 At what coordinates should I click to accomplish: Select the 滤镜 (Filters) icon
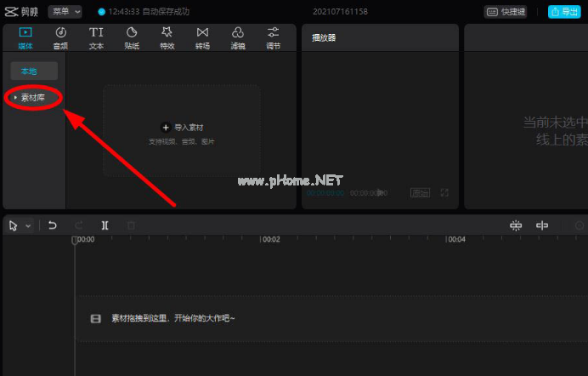tap(238, 37)
